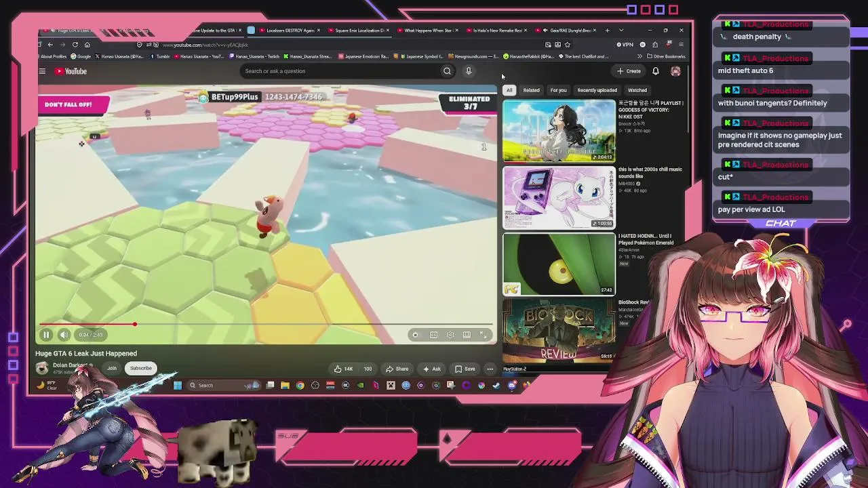Open more actions ellipsis below the video

(490, 369)
